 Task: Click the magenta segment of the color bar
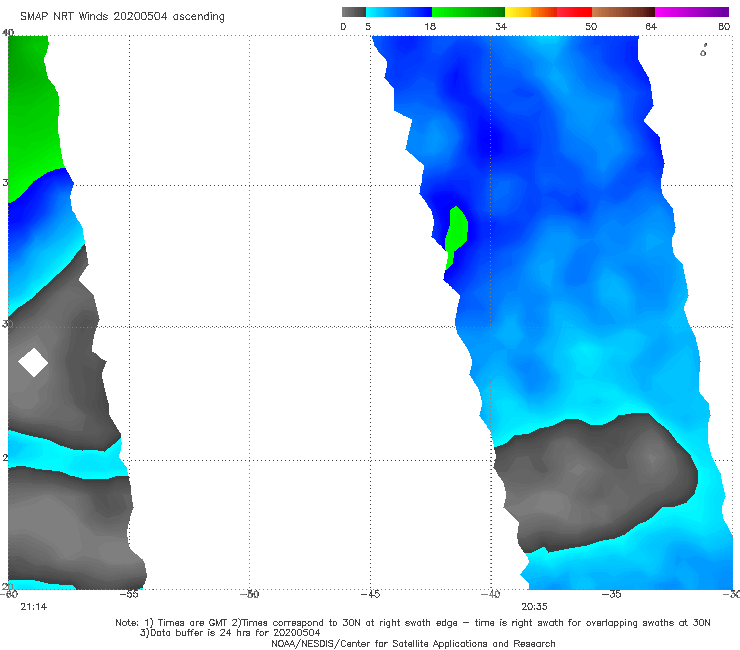click(x=692, y=12)
